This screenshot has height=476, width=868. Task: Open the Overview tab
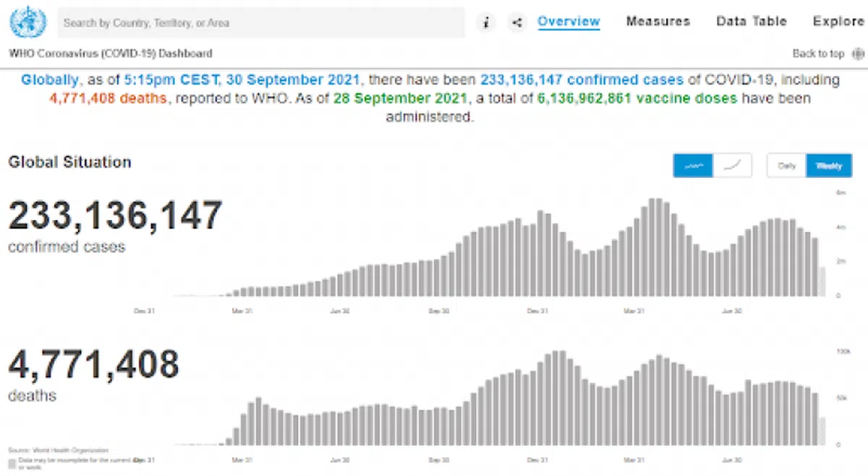569,22
